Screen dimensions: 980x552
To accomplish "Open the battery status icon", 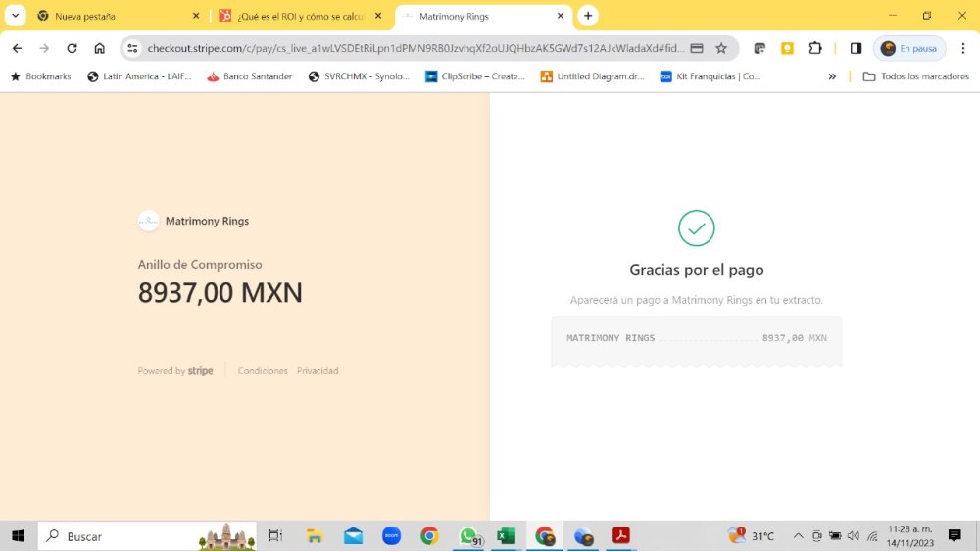I will coord(835,535).
